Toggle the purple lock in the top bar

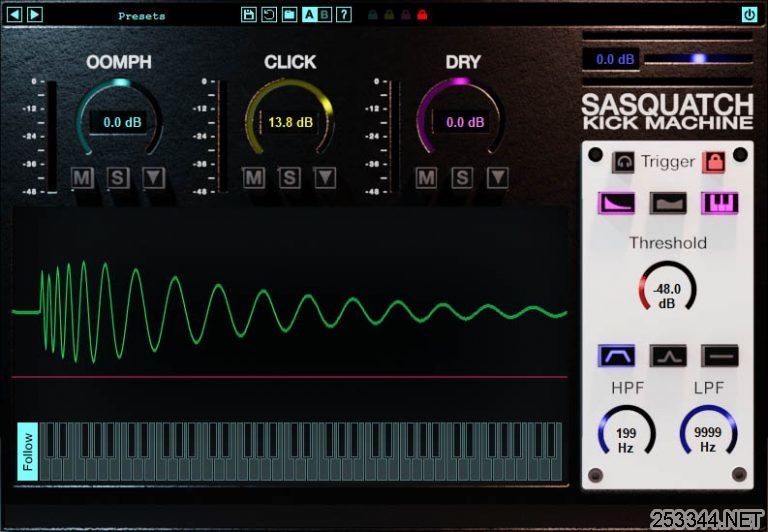pyautogui.click(x=406, y=15)
